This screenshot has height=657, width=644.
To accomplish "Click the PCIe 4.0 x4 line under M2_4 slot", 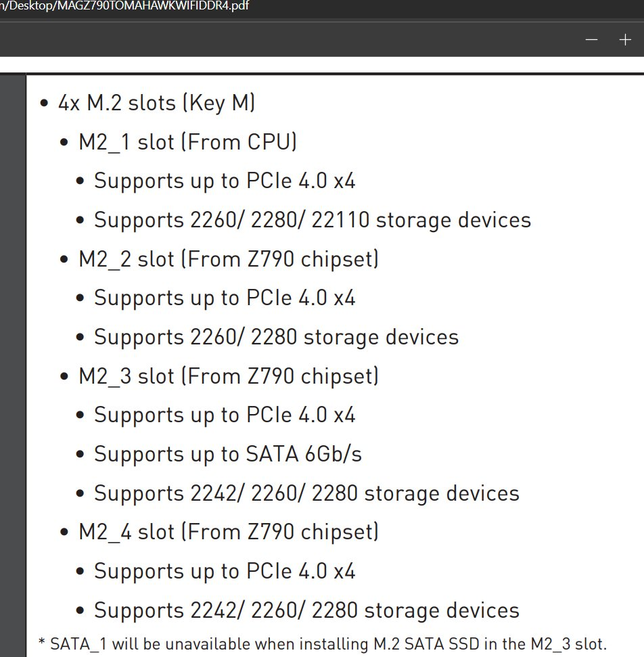I will 225,571.
